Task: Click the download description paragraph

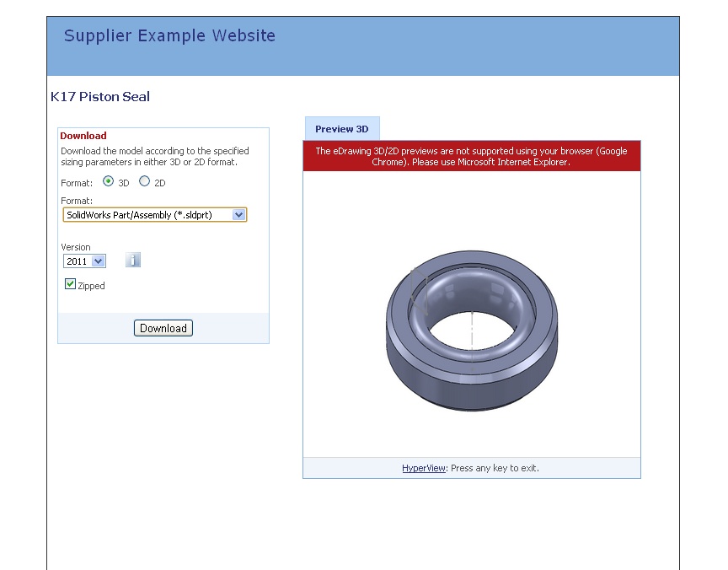Action: pyautogui.click(x=154, y=157)
